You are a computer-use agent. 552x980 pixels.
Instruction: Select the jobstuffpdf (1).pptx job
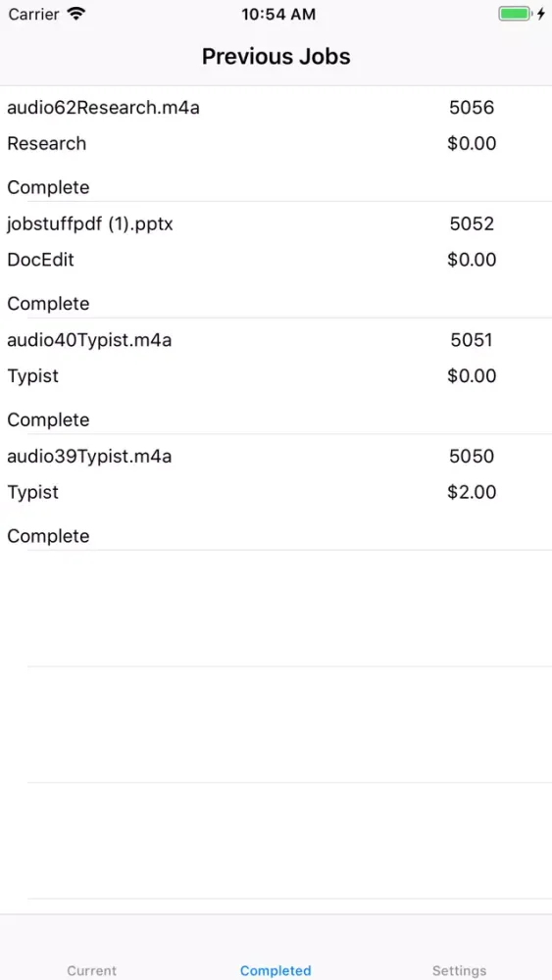(x=276, y=260)
